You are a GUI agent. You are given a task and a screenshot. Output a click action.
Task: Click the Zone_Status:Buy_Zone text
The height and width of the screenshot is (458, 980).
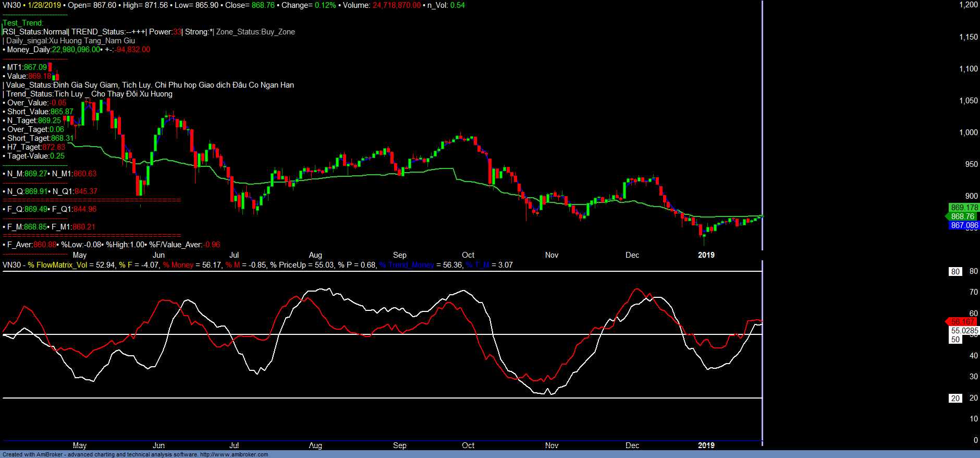tap(255, 32)
